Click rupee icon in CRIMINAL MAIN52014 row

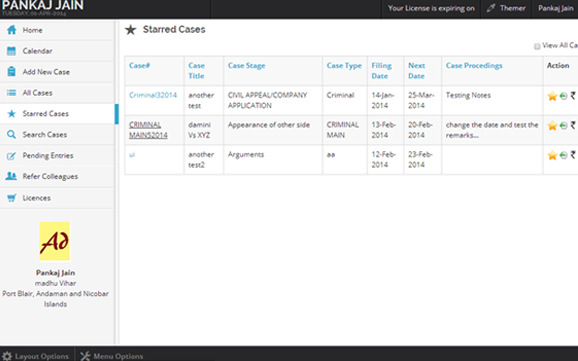click(x=573, y=125)
